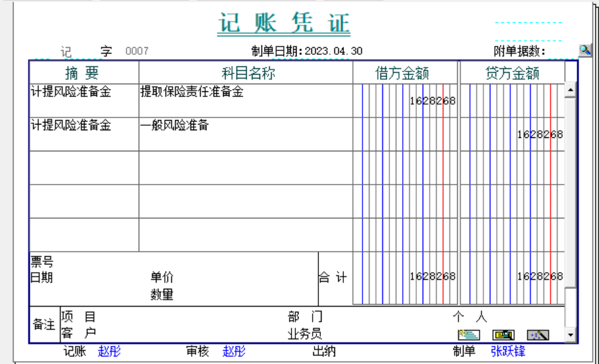The width and height of the screenshot is (599, 364).
Task: Select second row summary 计提风险准备金
Action: tap(71, 126)
